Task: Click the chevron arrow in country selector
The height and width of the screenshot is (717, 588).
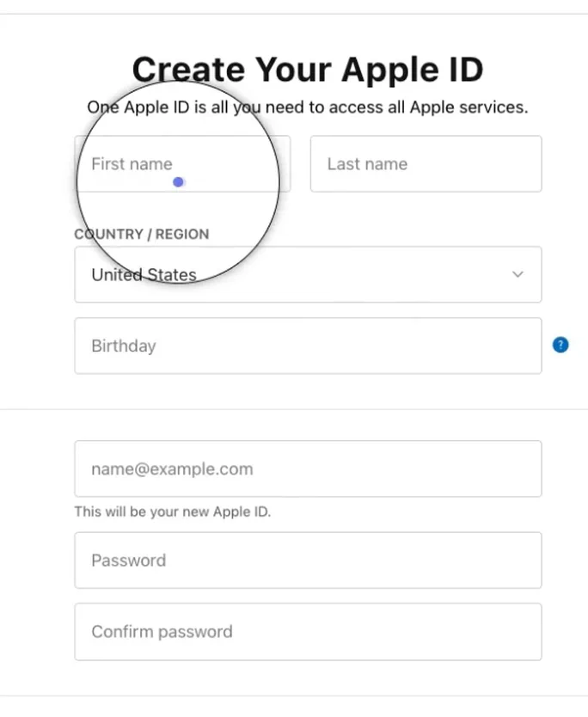Action: (x=518, y=275)
